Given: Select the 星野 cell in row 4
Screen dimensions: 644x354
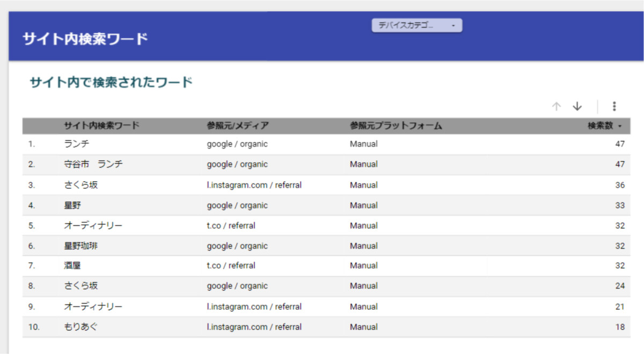Looking at the screenshot, I should (x=72, y=205).
